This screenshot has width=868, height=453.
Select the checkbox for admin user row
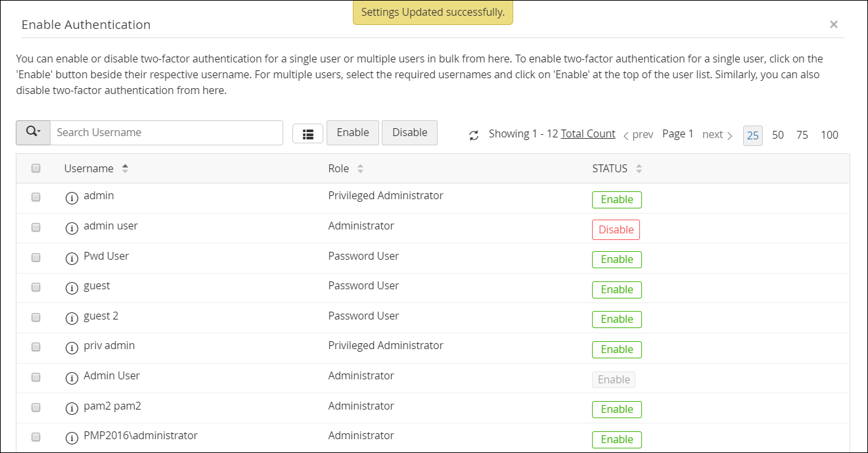[36, 227]
